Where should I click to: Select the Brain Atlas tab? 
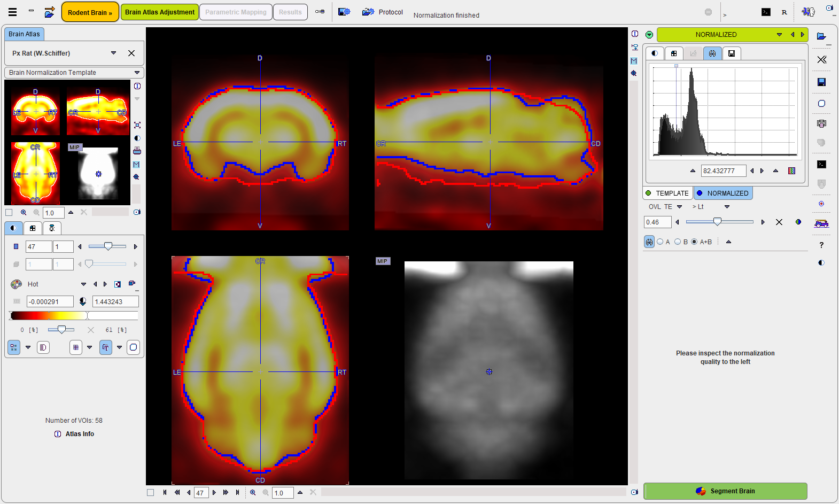[x=24, y=34]
